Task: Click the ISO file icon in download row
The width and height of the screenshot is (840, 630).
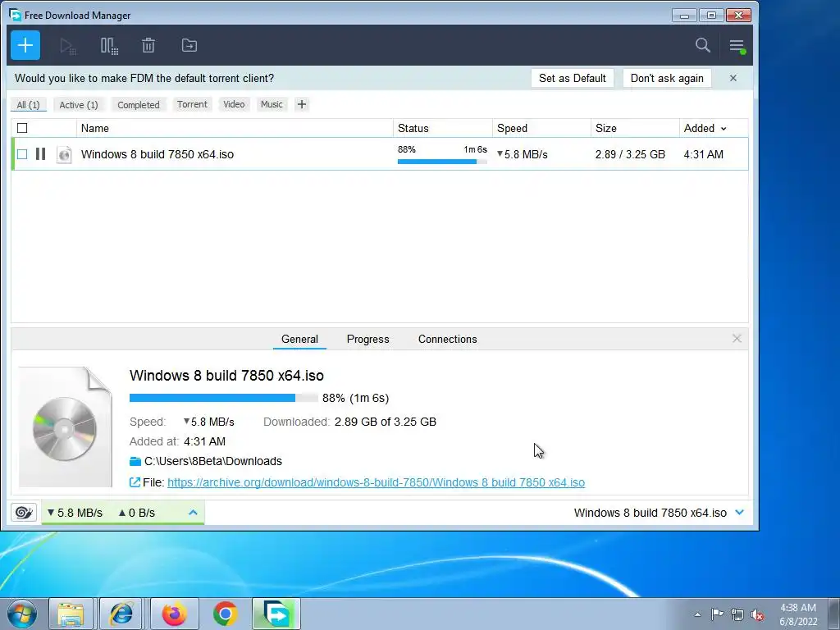Action: [x=64, y=154]
